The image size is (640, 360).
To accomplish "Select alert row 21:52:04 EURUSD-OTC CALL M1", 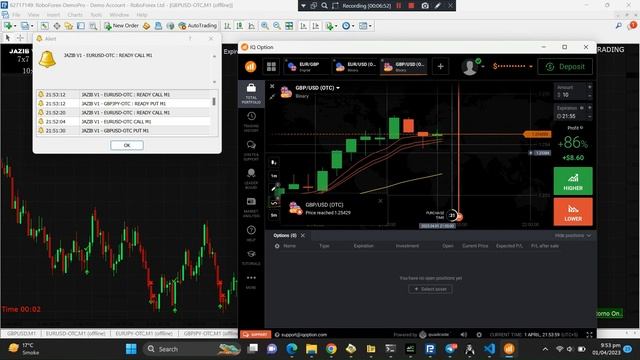I will click(124, 122).
